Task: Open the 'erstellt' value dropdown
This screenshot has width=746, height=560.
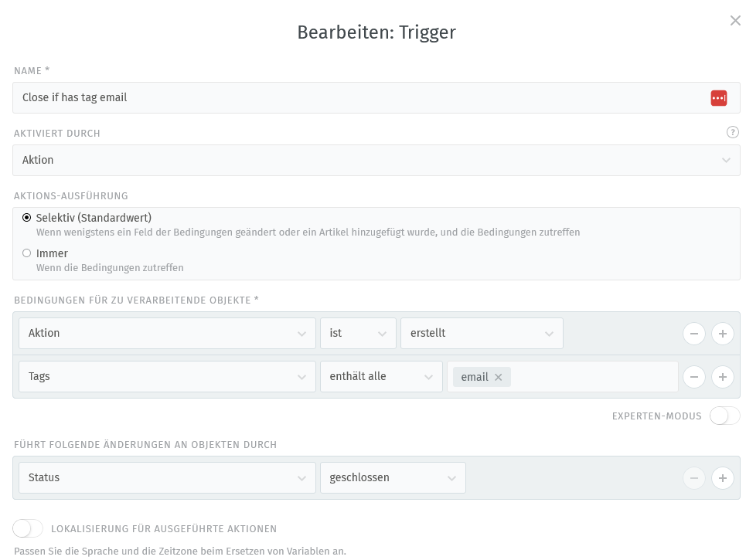Action: (x=482, y=334)
